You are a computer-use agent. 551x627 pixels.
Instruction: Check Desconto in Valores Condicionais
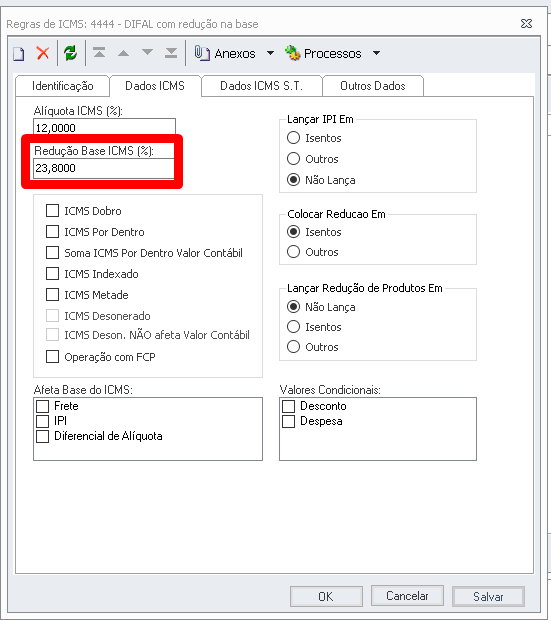(288, 406)
